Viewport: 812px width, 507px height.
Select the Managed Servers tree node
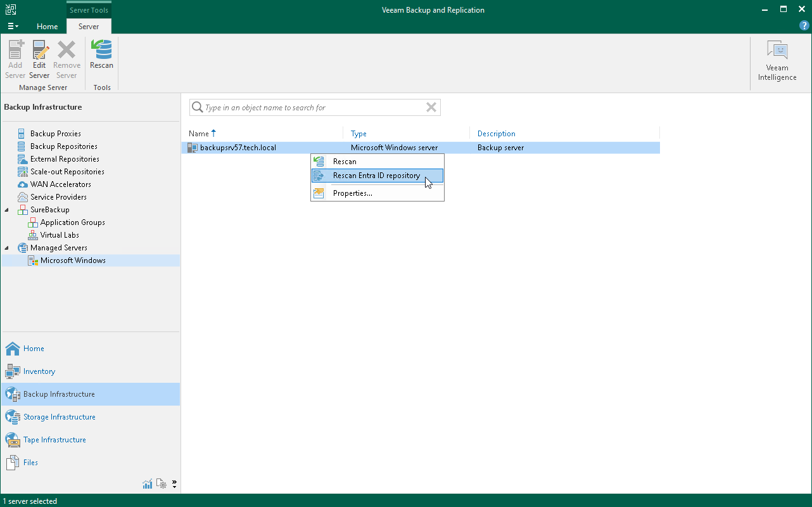pos(59,248)
